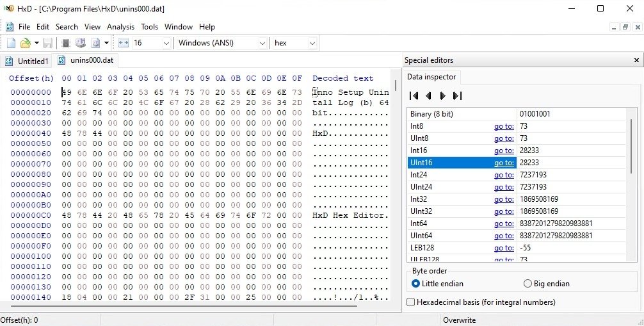644x326 pixels.
Task: Jump to last byte in Data inspector
Action: point(457,96)
